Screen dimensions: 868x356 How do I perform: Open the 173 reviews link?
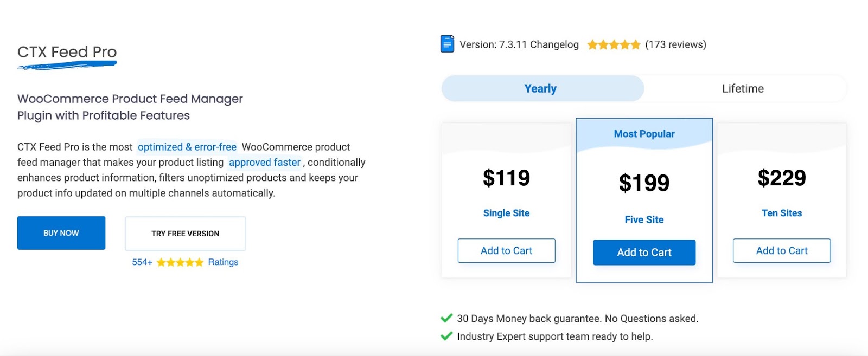tap(675, 44)
